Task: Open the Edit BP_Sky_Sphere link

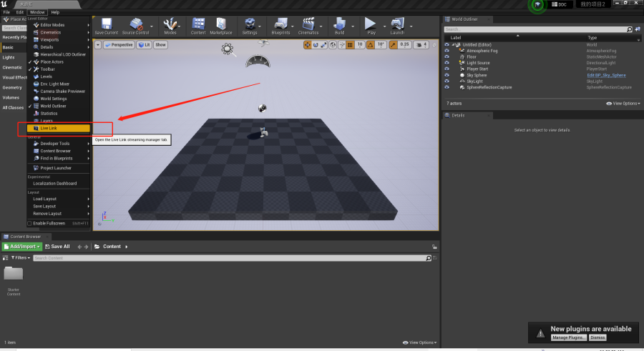Action: point(606,75)
